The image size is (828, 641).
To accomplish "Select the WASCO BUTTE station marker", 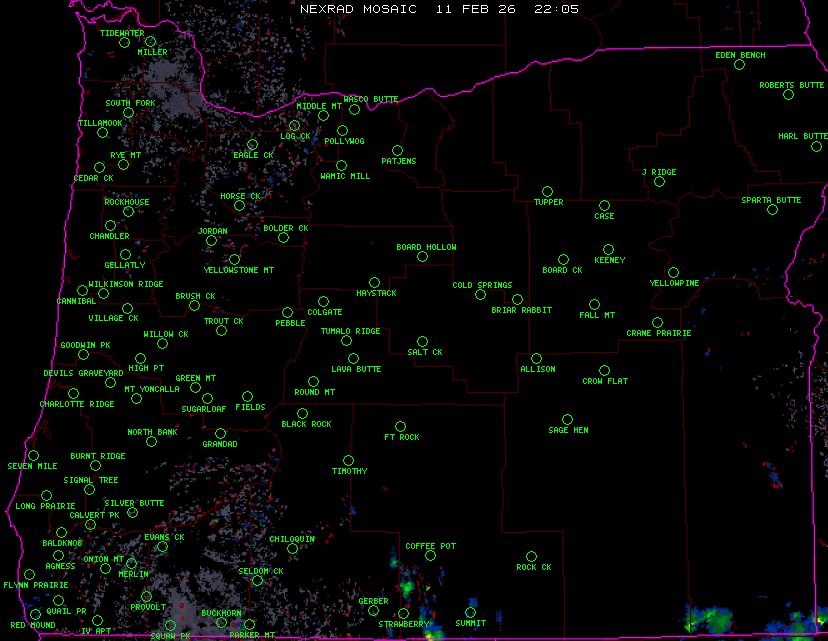I will pos(354,110).
